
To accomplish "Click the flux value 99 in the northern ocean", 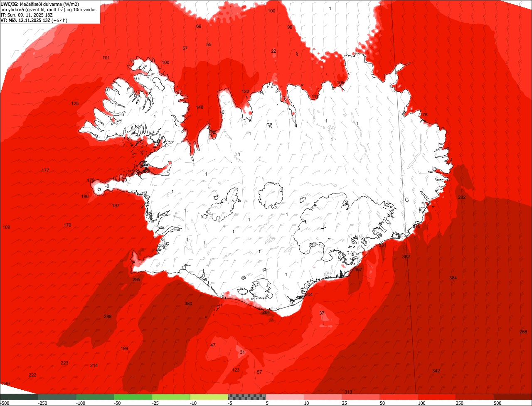I will [x=290, y=27].
